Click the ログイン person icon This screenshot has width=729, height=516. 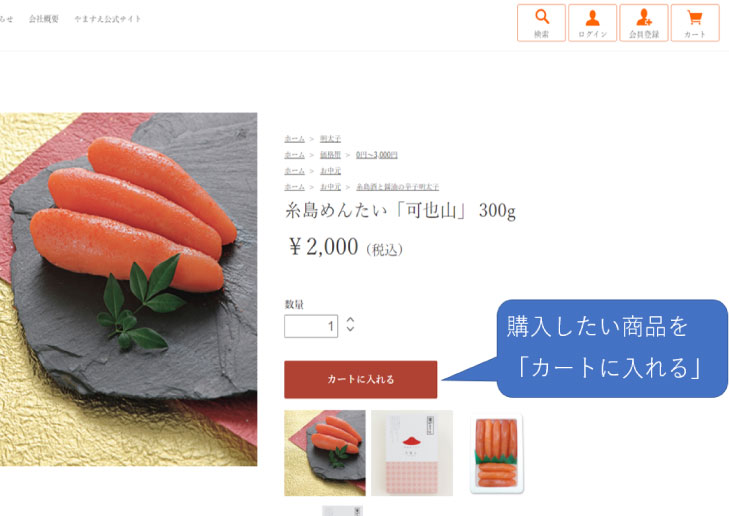coord(592,23)
